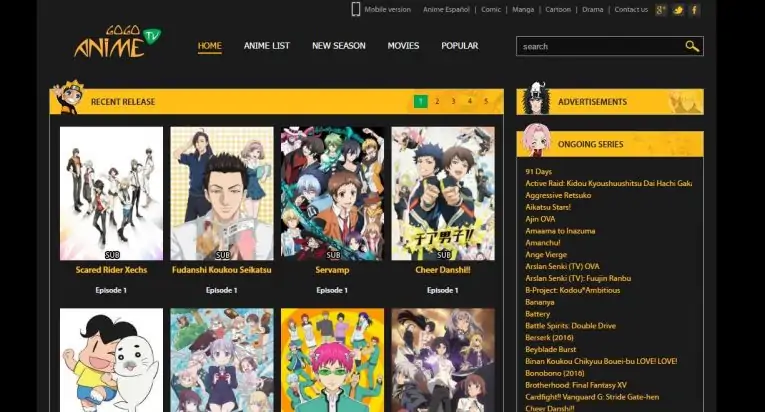Screen dimensions: 765x412
Task: Go to page 2 of recent releases
Action: (437, 101)
